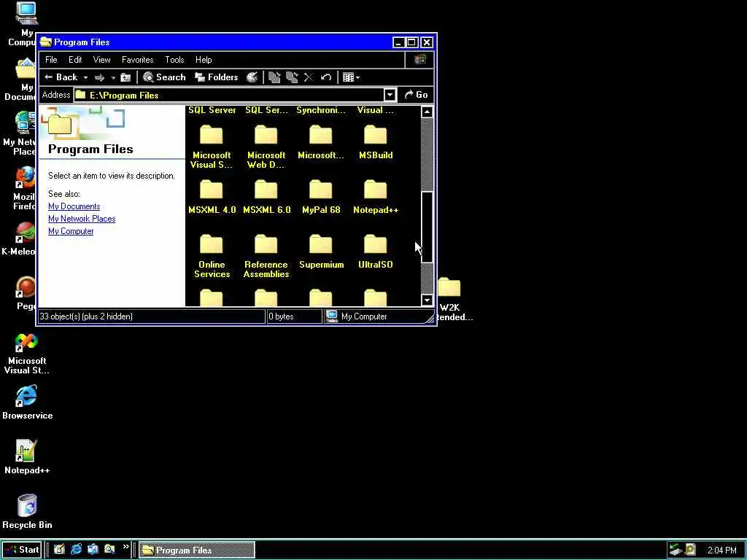Click the address field E:\Program Files

coord(228,95)
